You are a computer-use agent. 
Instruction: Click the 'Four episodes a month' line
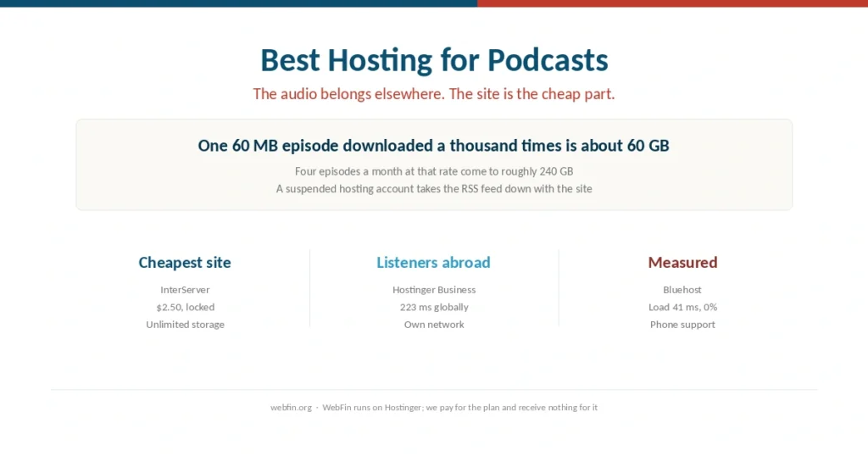pos(434,171)
